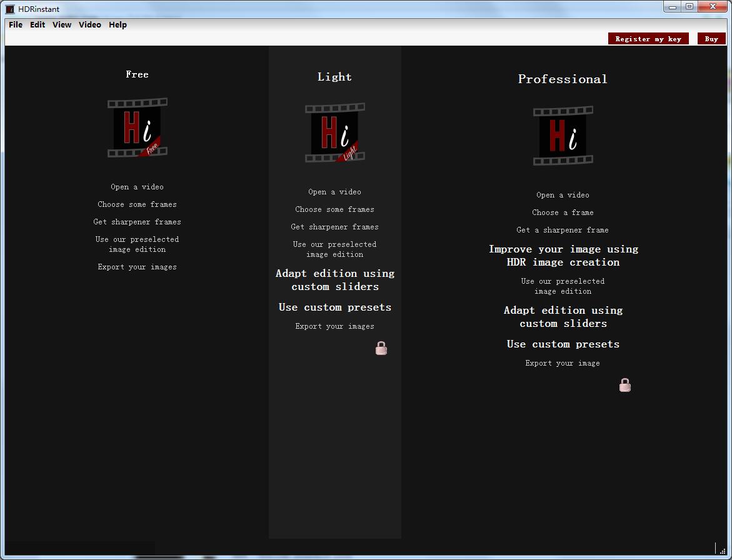
Task: Select the Professional edition heading
Action: pyautogui.click(x=563, y=79)
